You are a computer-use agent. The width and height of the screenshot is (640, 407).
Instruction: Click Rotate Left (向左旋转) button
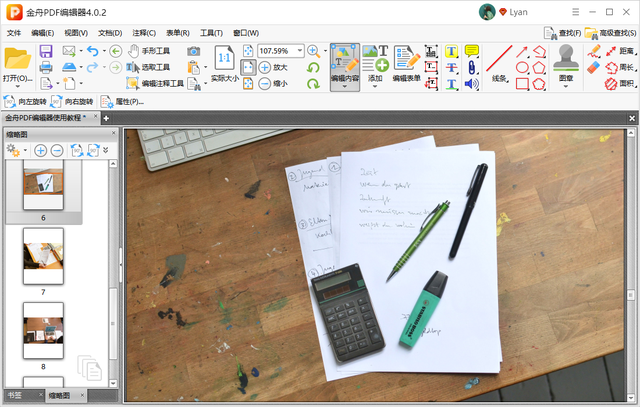[25, 102]
